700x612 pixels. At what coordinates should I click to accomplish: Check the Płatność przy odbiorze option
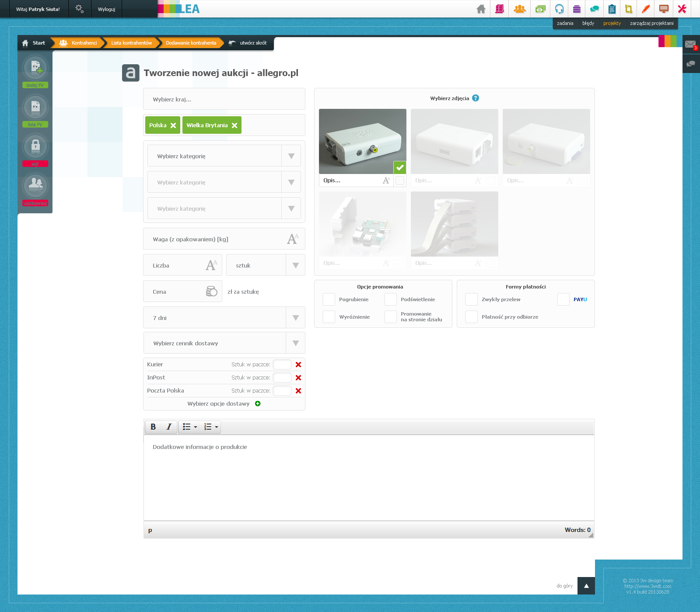tap(472, 317)
